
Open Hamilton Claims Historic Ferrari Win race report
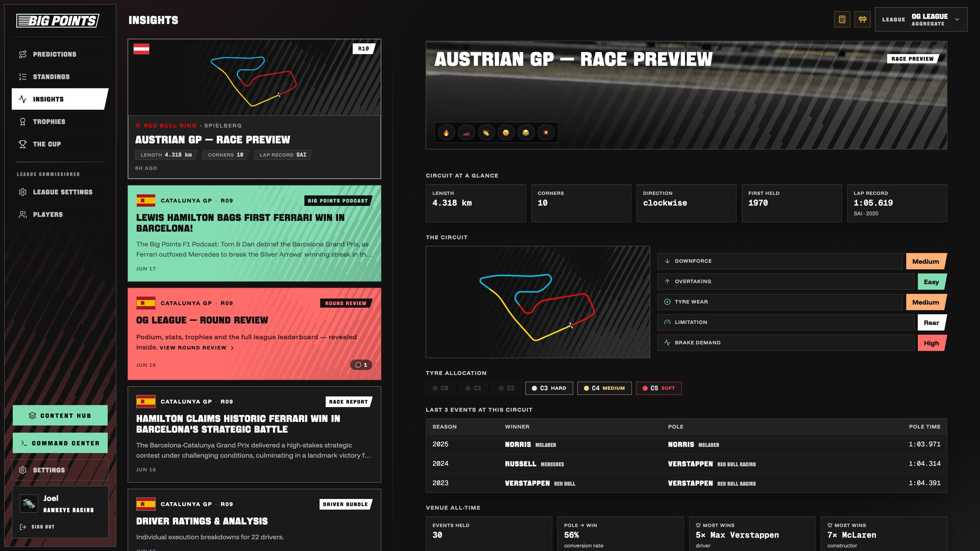(x=254, y=435)
